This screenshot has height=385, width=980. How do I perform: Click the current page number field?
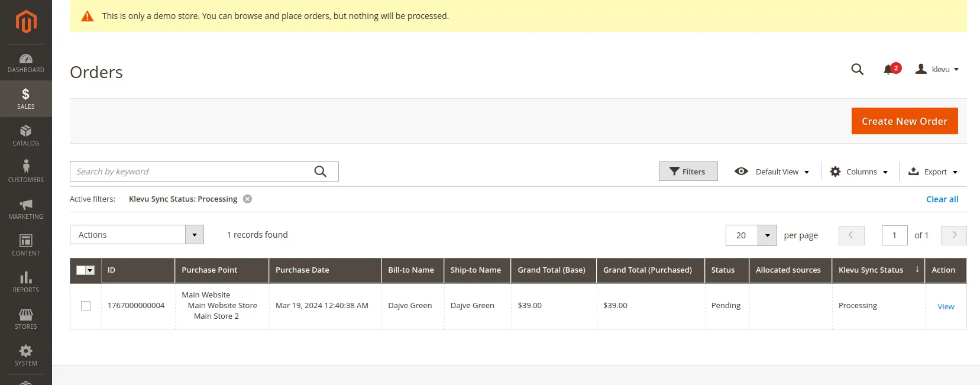click(x=894, y=235)
